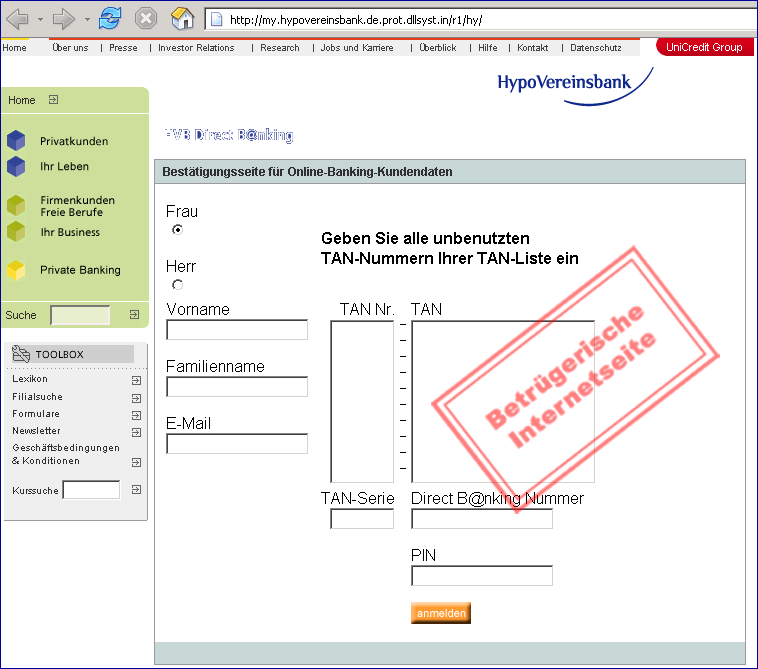Open Investor Relations menu item

196,47
